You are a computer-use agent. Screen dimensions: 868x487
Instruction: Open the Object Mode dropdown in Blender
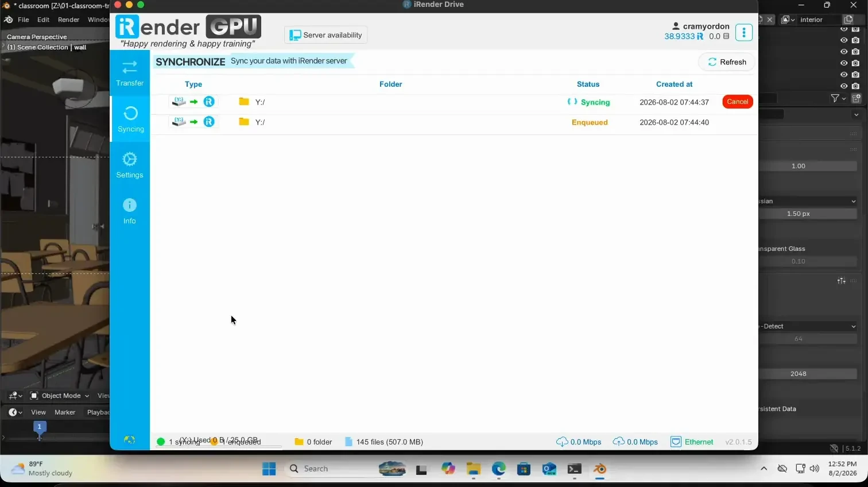click(x=60, y=396)
